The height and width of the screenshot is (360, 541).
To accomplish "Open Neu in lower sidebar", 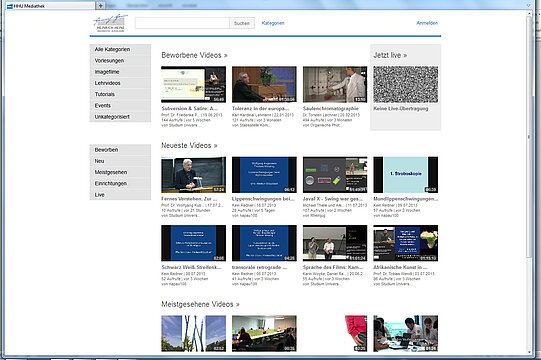I will click(120, 161).
